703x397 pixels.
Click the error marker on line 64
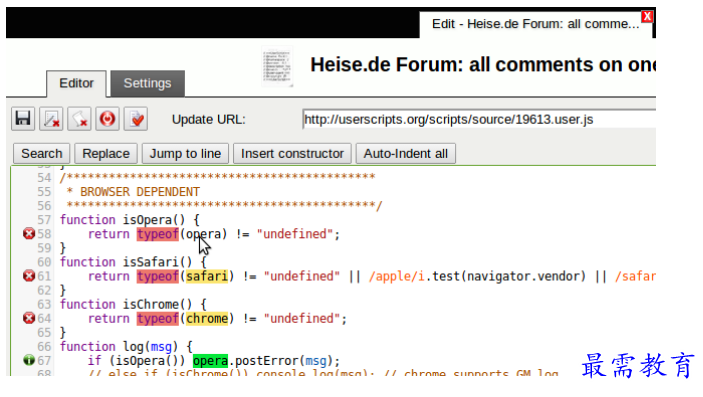tap(29, 318)
